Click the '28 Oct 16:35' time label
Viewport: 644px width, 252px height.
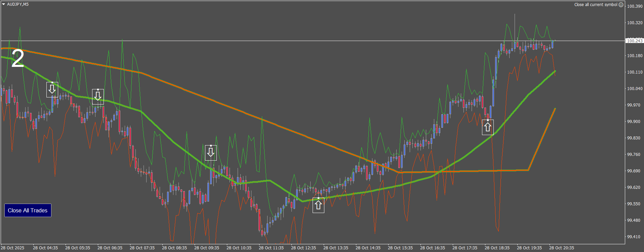tap(433, 248)
